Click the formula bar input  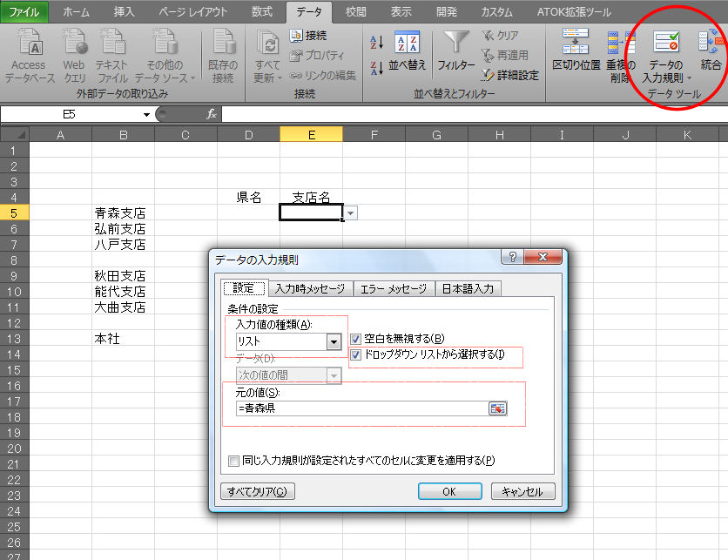tap(475, 114)
